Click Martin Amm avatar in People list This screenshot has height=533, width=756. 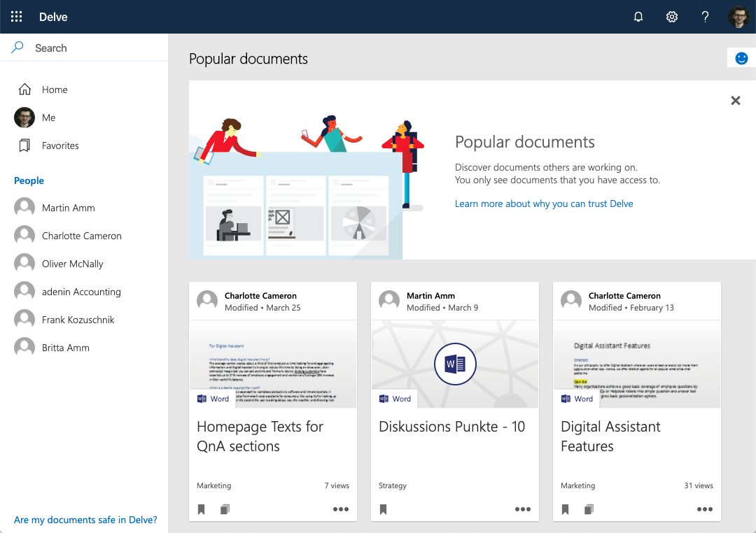click(24, 208)
